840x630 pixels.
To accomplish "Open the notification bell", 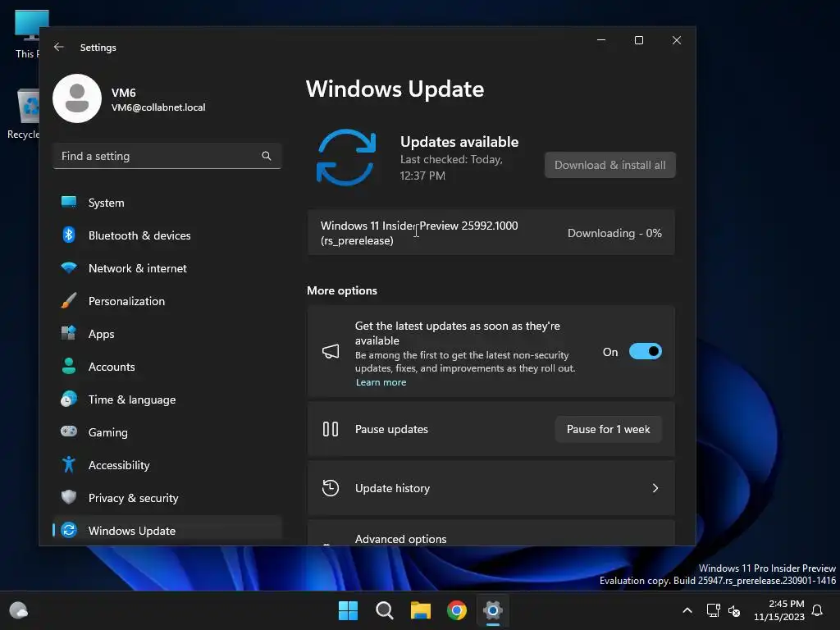I will [818, 610].
